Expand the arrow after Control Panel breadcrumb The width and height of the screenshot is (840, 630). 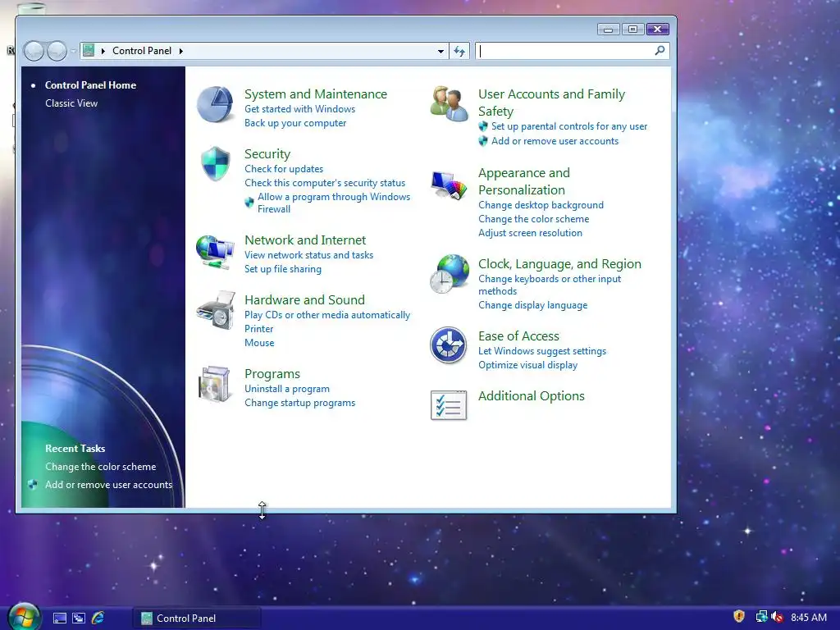pos(181,51)
